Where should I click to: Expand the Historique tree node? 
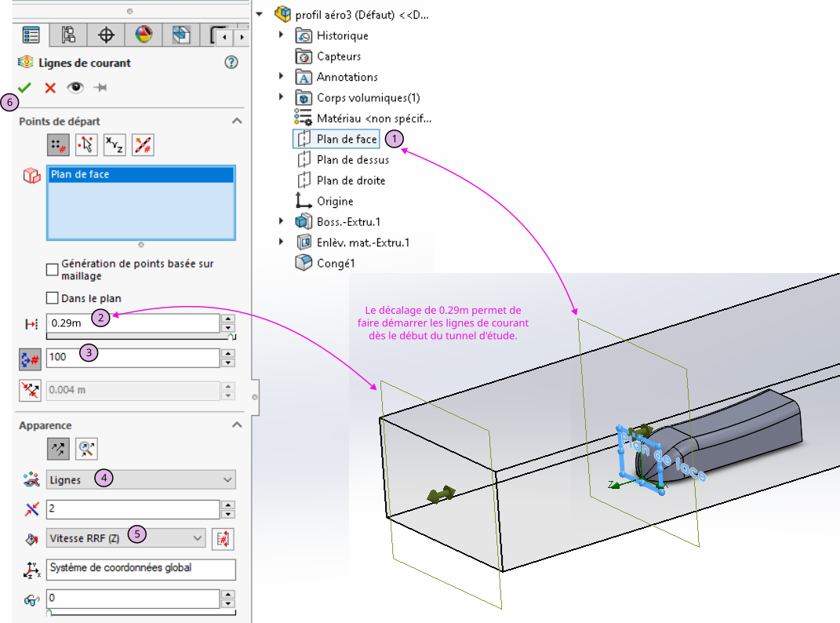[282, 35]
